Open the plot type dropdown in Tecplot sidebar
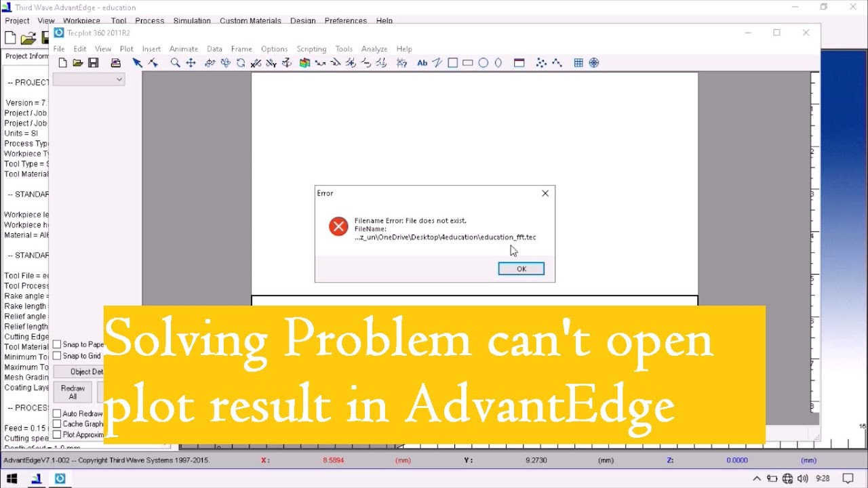The height and width of the screenshot is (488, 868). [x=89, y=79]
